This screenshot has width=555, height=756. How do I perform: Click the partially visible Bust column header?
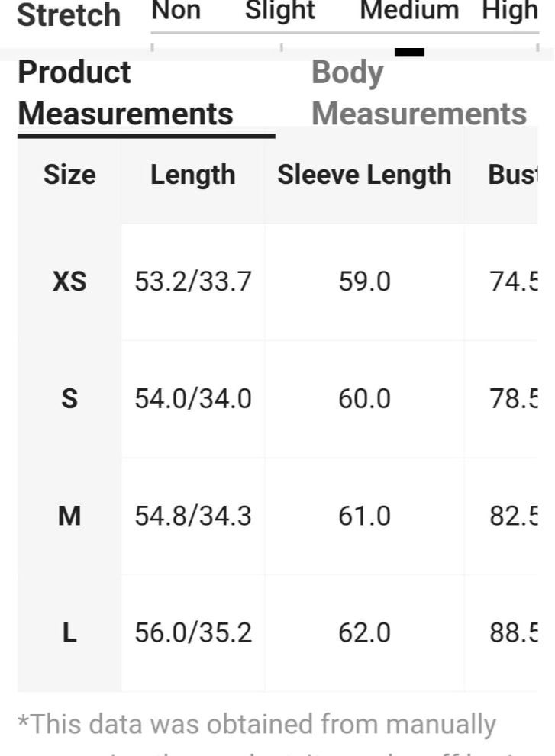[512, 175]
